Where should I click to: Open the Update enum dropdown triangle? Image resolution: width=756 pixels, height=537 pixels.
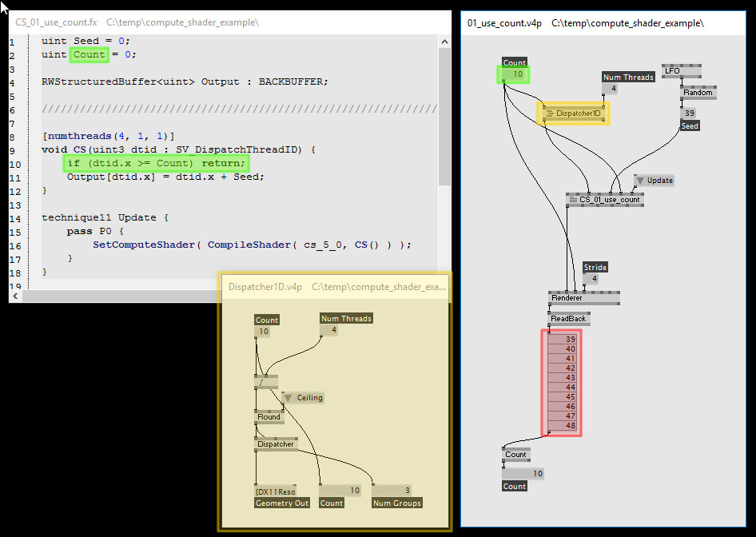(x=640, y=180)
